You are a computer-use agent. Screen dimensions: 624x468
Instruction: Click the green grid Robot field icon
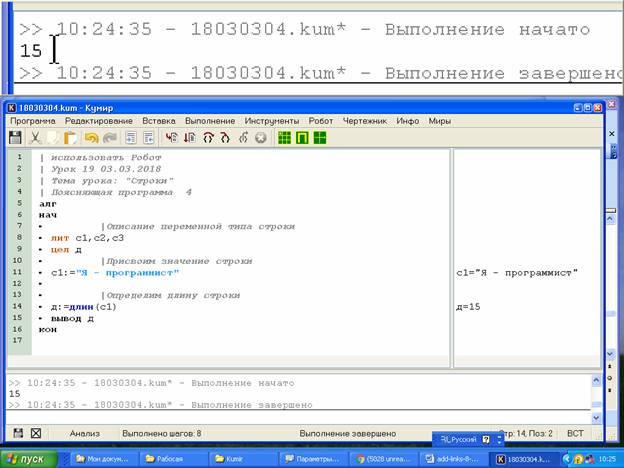pos(285,138)
